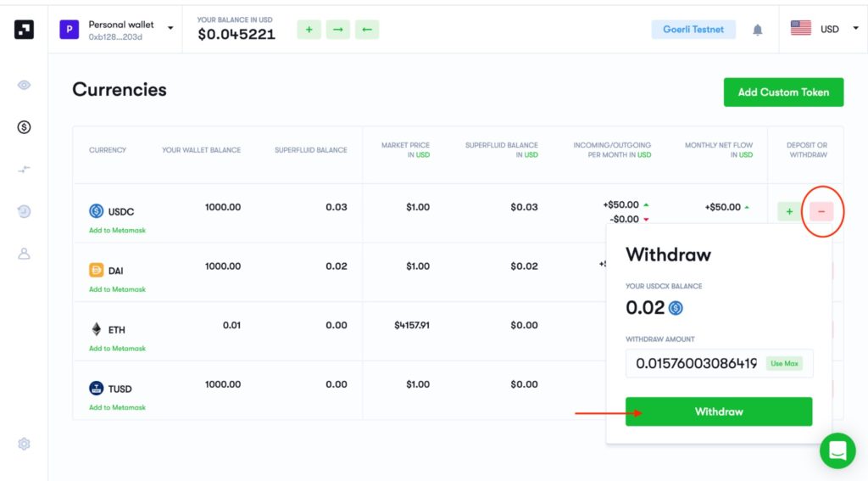Open the settings gear icon in sidebar
Image resolution: width=868 pixels, height=481 pixels.
click(24, 444)
